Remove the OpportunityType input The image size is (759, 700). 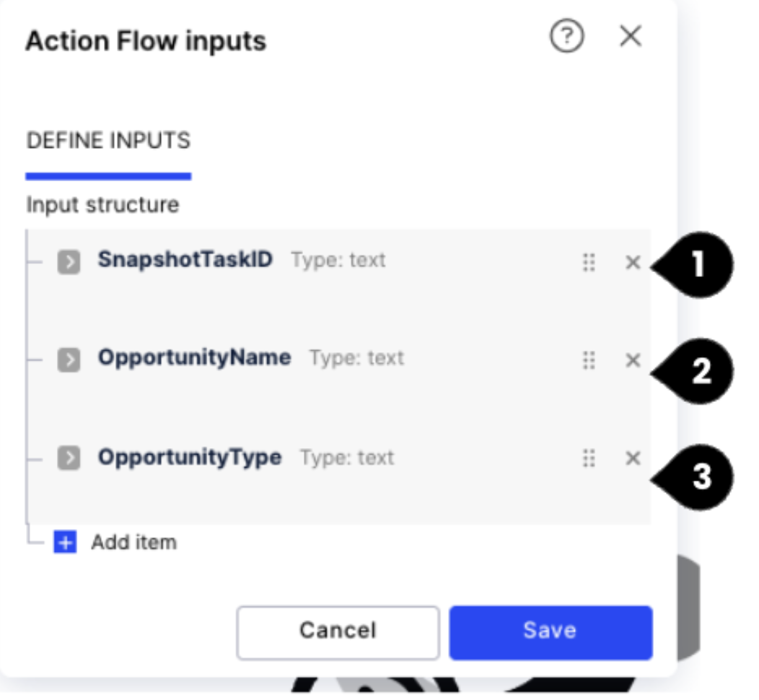(633, 458)
